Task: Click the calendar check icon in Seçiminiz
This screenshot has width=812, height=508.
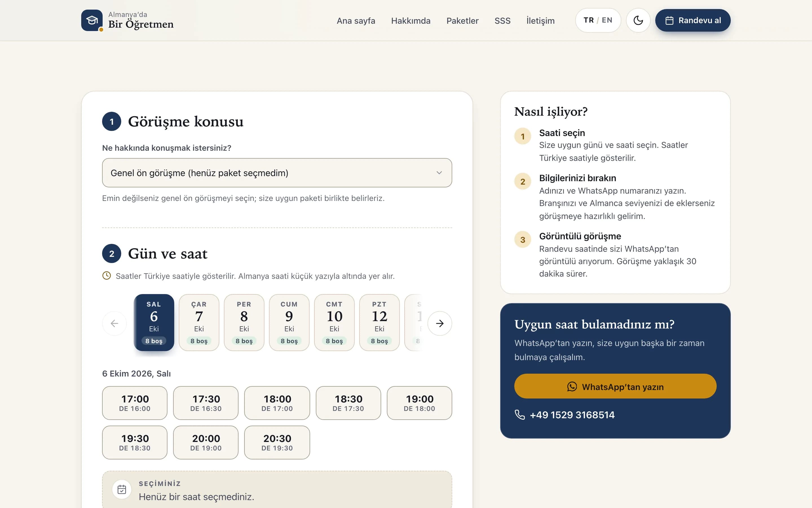Action: 122,490
